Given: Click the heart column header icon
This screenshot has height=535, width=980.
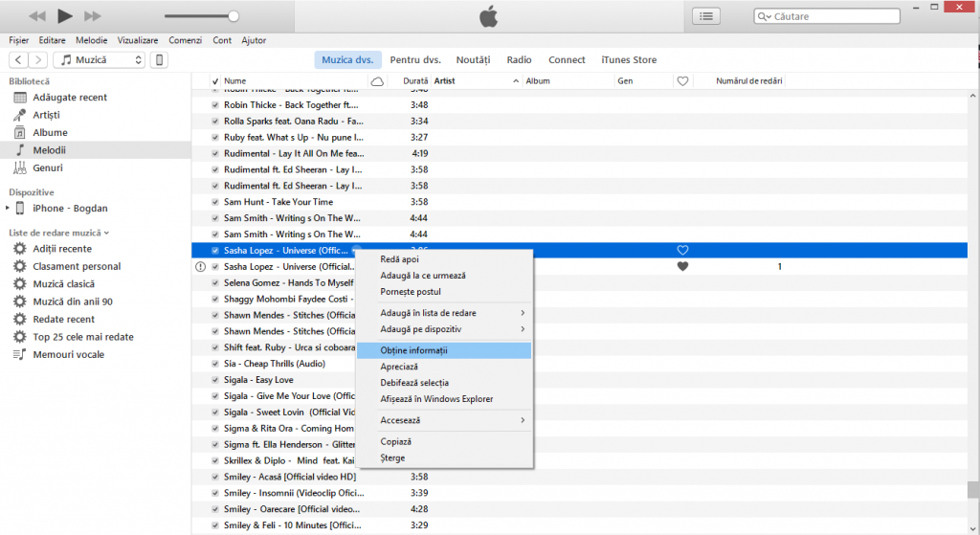Looking at the screenshot, I should click(x=682, y=81).
